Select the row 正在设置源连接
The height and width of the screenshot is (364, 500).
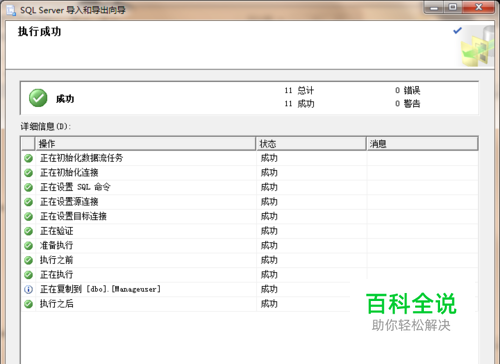pyautogui.click(x=249, y=202)
